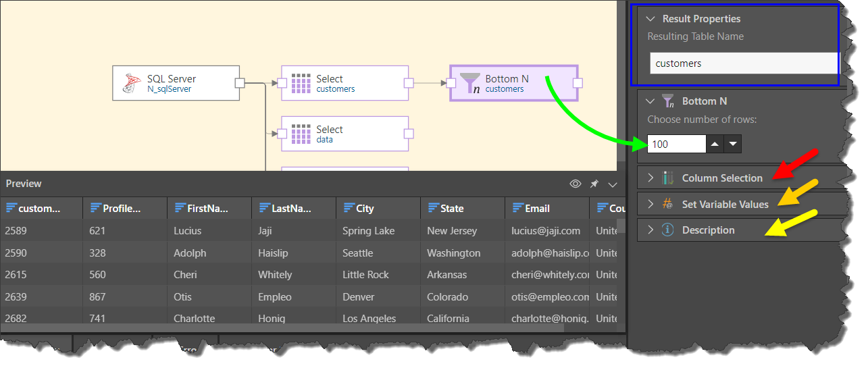Screen dimensions: 868x368
Task: Toggle the Preview eye visibility icon
Action: point(576,184)
